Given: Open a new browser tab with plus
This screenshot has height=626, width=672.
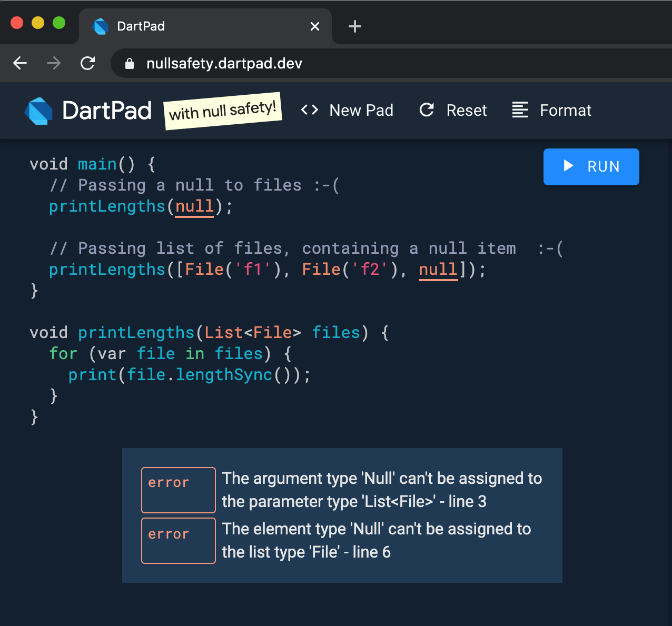Looking at the screenshot, I should tap(354, 26).
